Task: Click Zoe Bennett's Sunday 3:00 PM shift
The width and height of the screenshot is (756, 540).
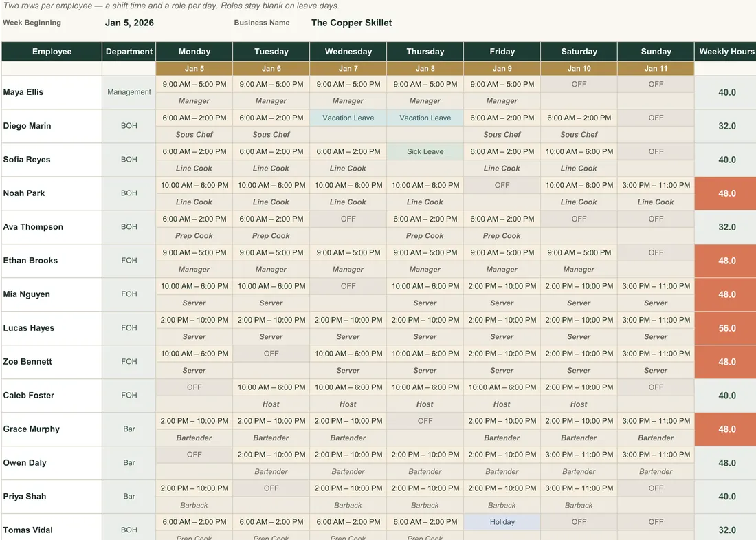Action: (x=656, y=354)
